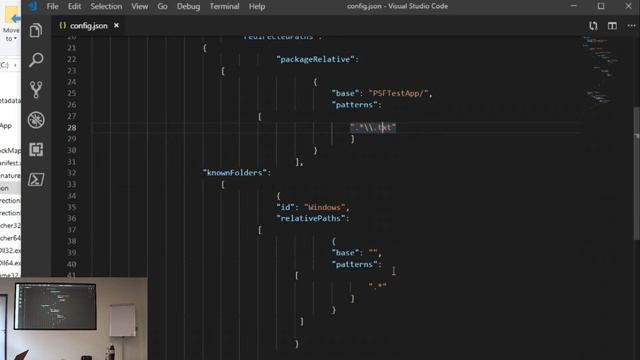Open the Debug menu
Image resolution: width=640 pixels, height=360 pixels.
189,6
